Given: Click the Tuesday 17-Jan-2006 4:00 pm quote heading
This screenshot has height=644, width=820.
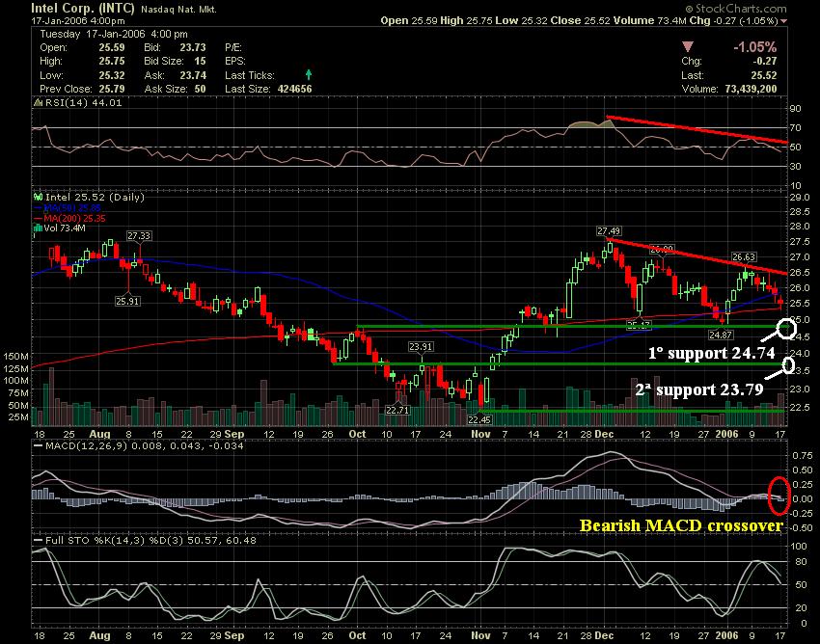Looking at the screenshot, I should 114,34.
